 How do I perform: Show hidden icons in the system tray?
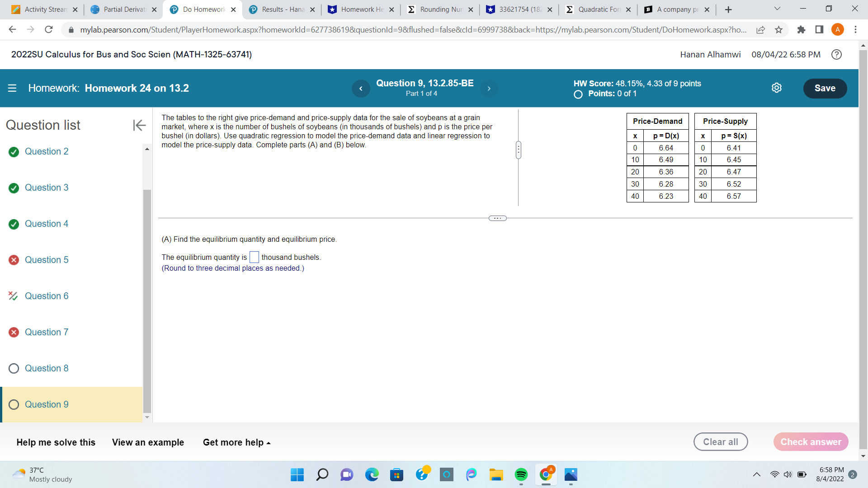pos(756,475)
